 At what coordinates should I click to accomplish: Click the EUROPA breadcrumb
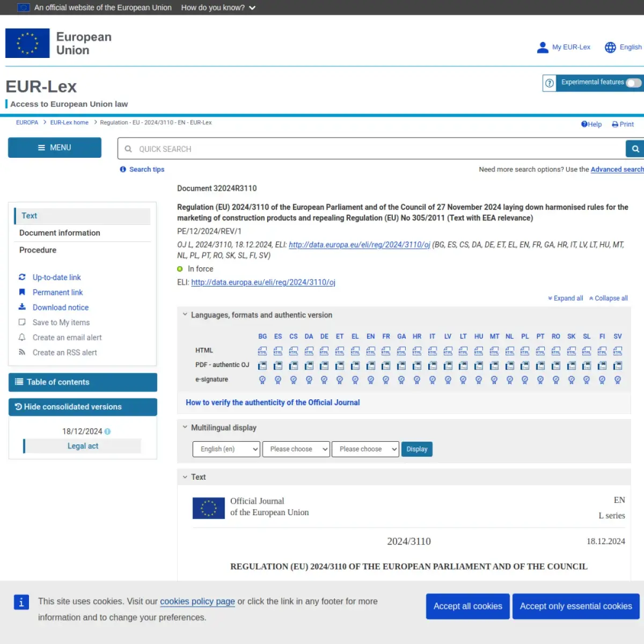tap(27, 122)
